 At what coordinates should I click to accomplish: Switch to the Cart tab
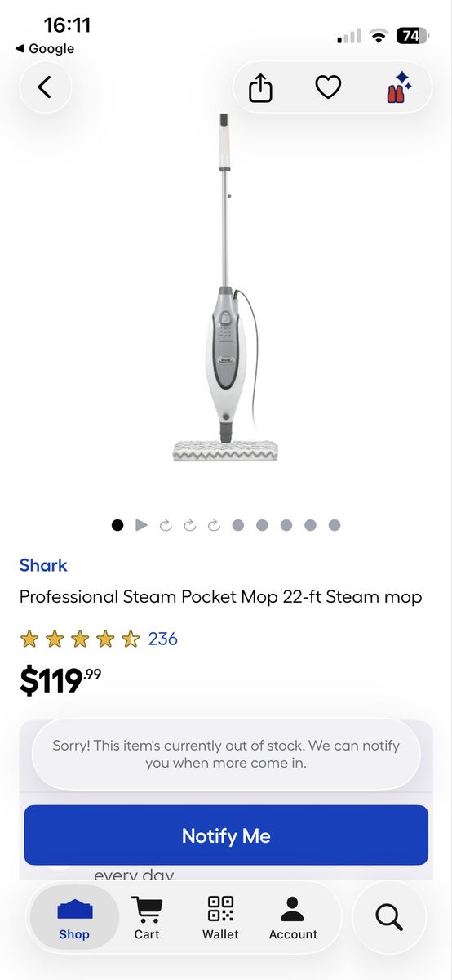pyautogui.click(x=147, y=918)
